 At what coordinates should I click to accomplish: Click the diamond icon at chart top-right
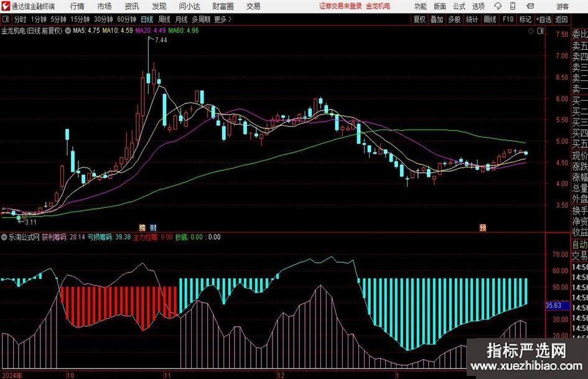click(531, 30)
